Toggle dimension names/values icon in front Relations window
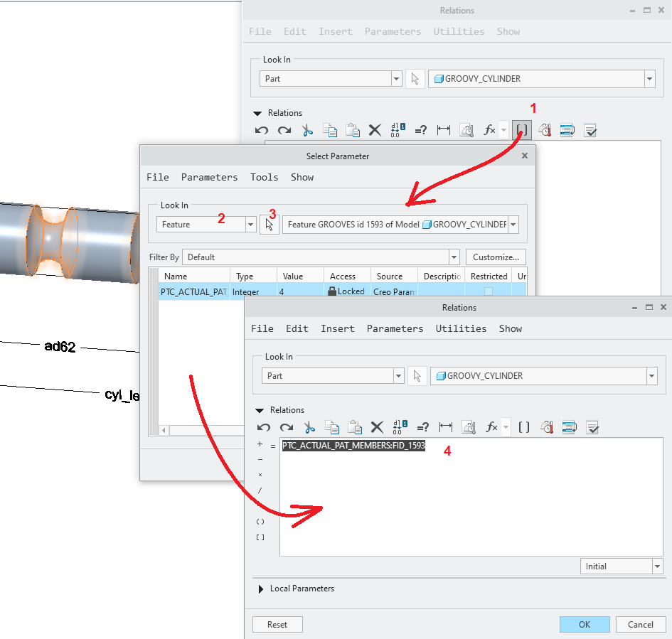The height and width of the screenshot is (639, 672). (x=400, y=427)
